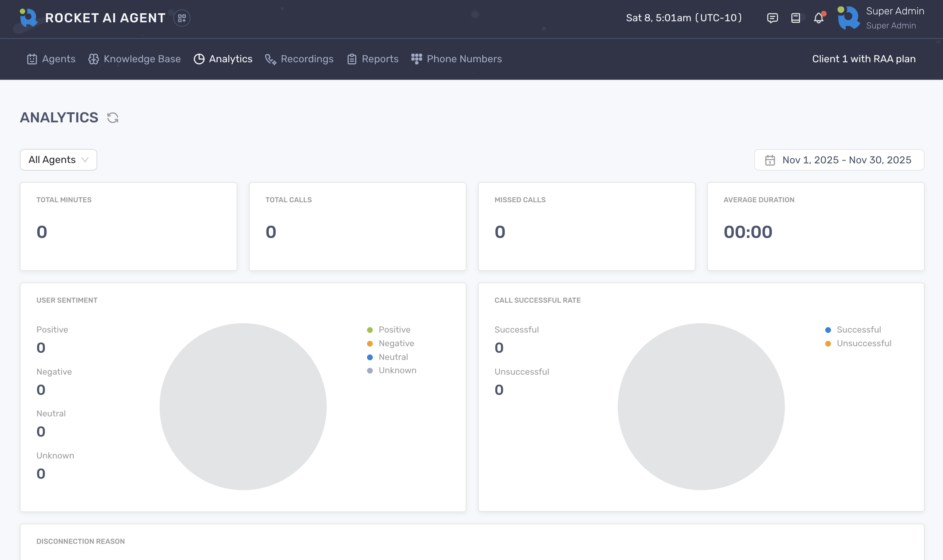
Task: Open Client 1 with RAA plan selector
Action: 863,59
